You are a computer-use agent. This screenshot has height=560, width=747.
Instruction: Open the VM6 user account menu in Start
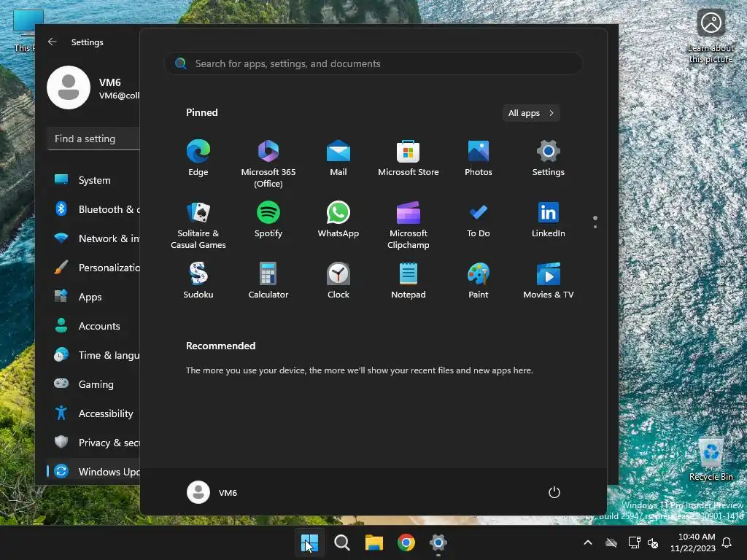(212, 492)
